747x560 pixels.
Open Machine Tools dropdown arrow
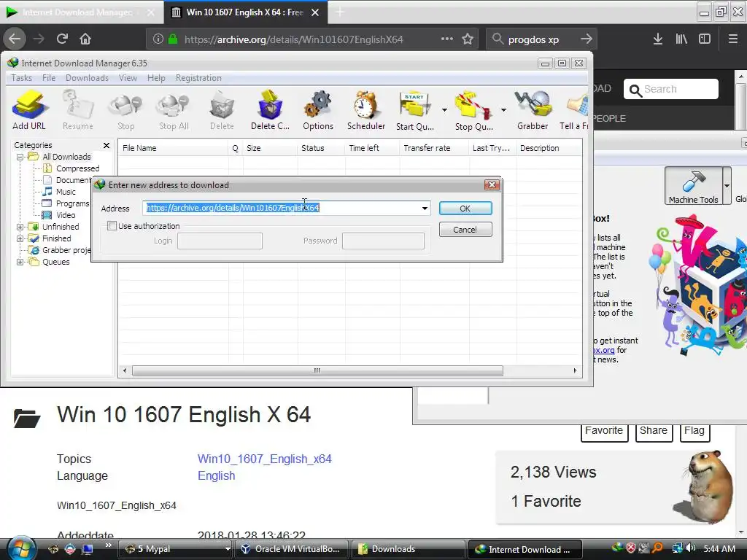(727, 186)
